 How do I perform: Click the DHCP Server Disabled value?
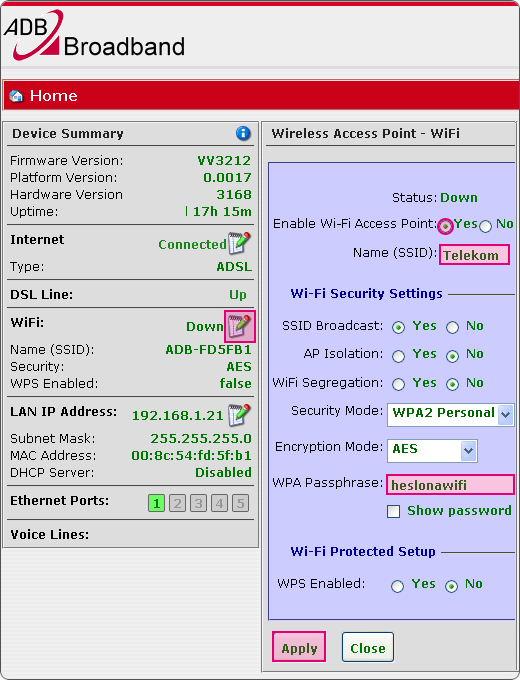point(223,472)
